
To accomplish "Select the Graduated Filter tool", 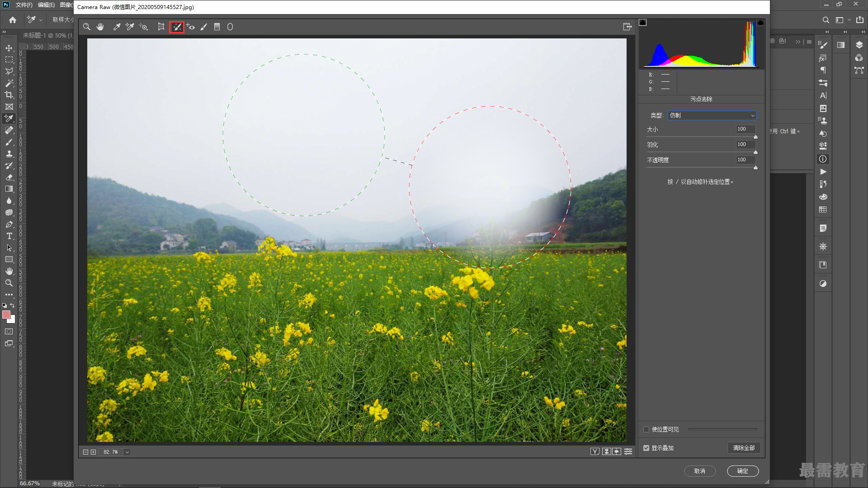I will [x=217, y=27].
